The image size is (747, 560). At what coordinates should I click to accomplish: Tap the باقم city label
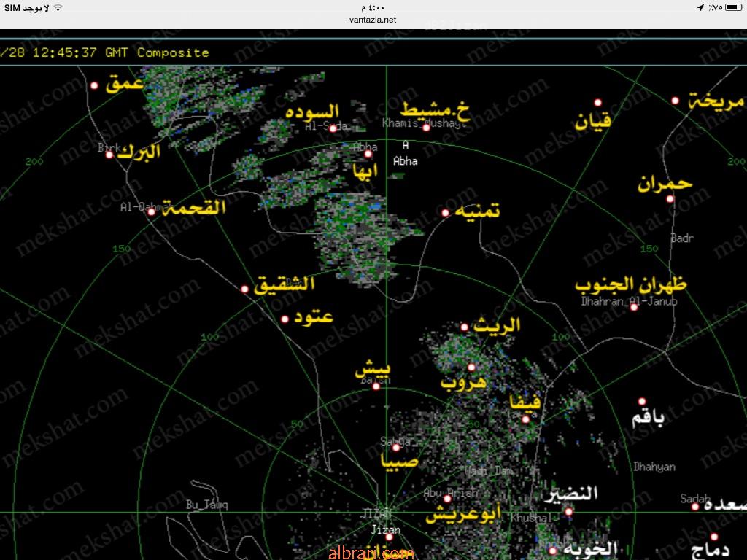[648, 418]
